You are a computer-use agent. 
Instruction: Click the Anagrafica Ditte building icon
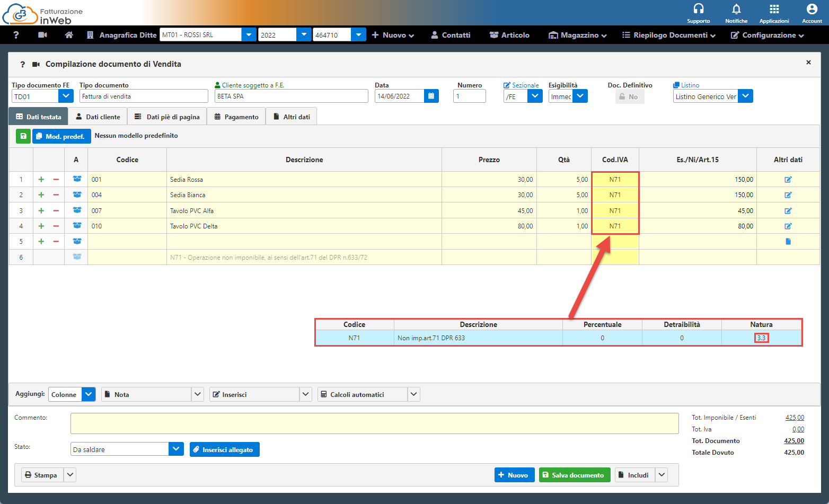(90, 35)
